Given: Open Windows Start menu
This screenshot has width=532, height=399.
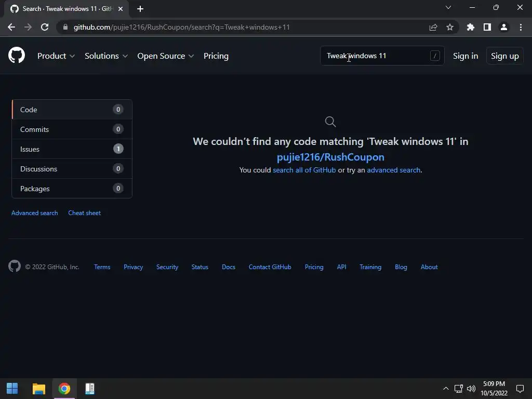Looking at the screenshot, I should (12, 389).
